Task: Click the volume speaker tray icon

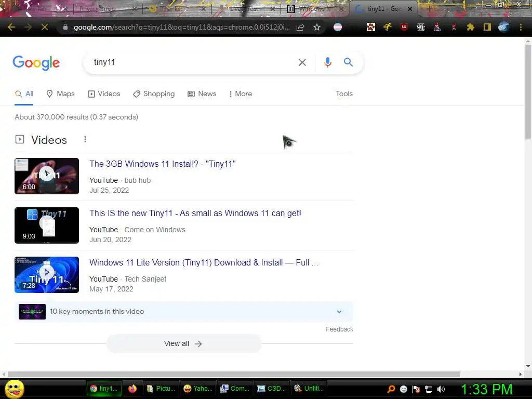Action: point(441,389)
